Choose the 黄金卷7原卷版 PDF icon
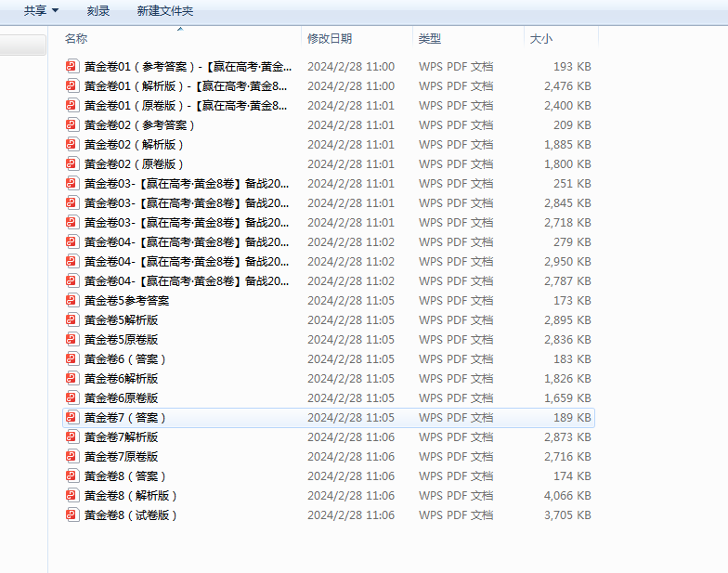 click(x=72, y=457)
